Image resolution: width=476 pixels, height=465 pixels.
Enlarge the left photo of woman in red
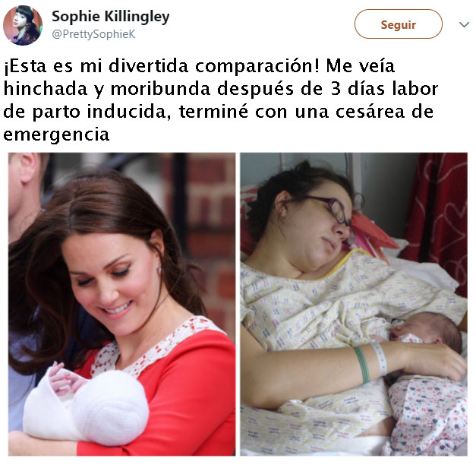tap(121, 304)
